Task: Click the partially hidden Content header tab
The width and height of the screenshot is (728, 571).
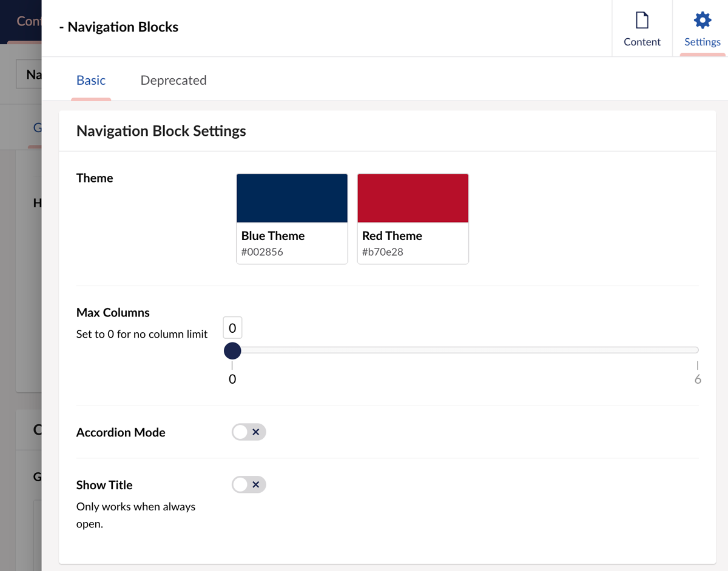Action: tap(27, 21)
